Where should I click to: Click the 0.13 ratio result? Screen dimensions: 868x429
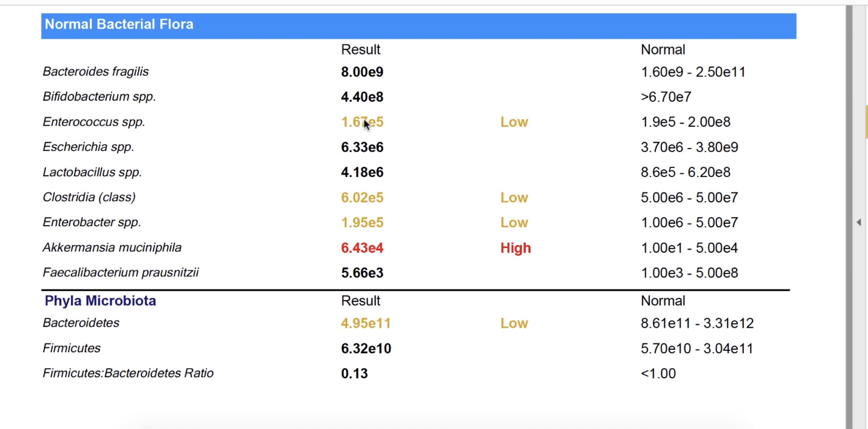pyautogui.click(x=354, y=374)
